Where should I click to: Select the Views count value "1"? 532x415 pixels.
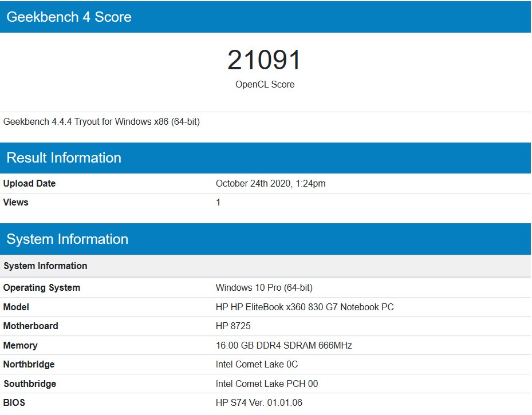218,203
